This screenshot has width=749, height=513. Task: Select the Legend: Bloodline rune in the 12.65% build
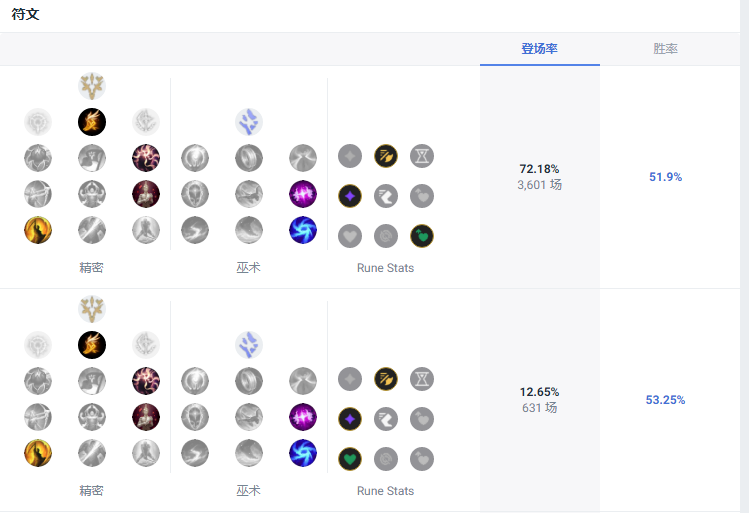click(x=146, y=417)
